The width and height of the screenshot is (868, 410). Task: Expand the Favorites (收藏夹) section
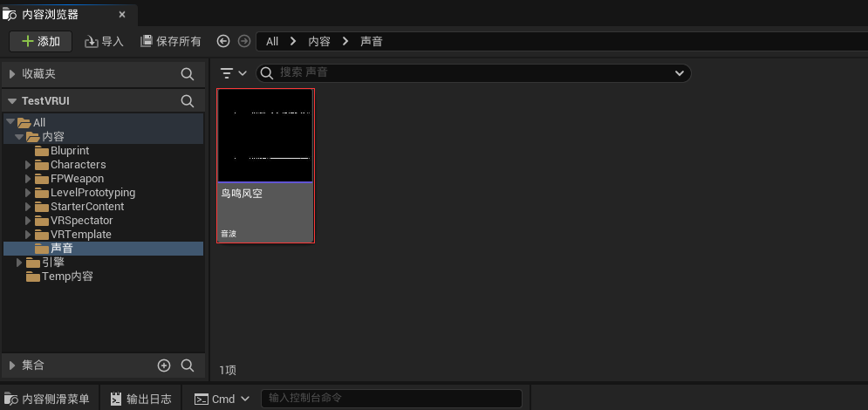click(x=12, y=73)
